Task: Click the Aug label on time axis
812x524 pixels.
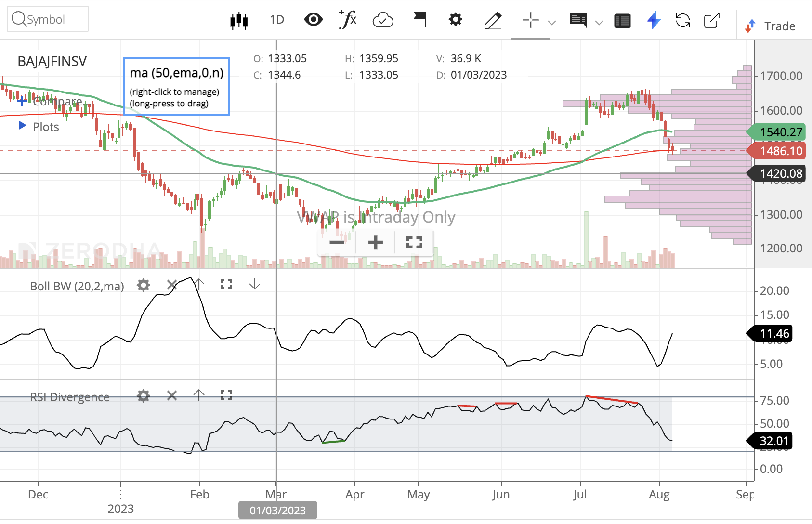Action: [x=659, y=495]
